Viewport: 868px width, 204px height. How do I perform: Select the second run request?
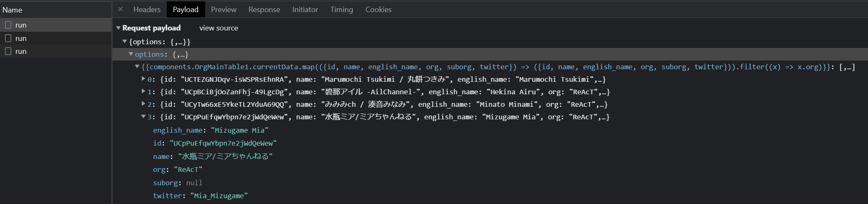tap(55, 38)
